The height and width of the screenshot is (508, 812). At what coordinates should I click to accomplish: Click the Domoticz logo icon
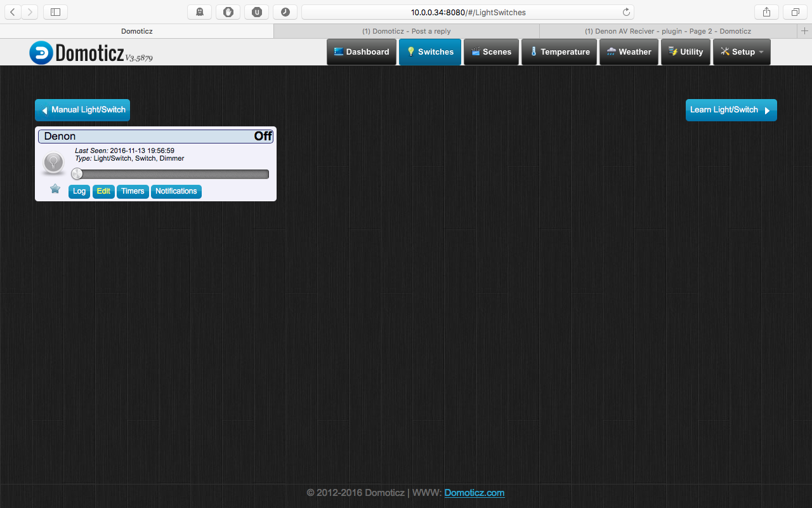(41, 53)
